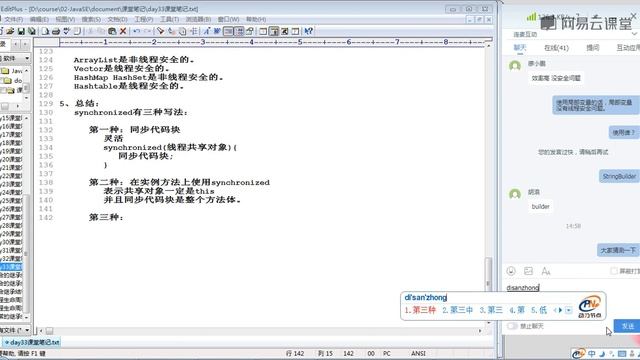
Task: Open the 文档(D) menu
Action: click(118, 19)
